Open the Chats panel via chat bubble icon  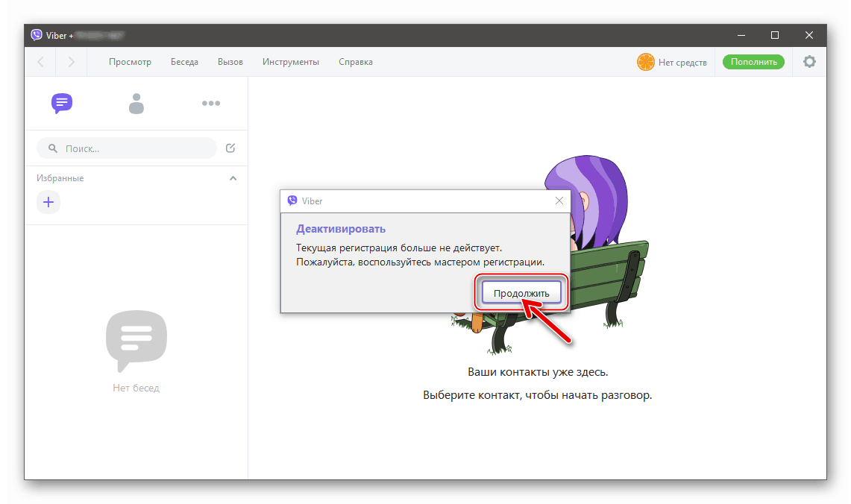(x=62, y=103)
